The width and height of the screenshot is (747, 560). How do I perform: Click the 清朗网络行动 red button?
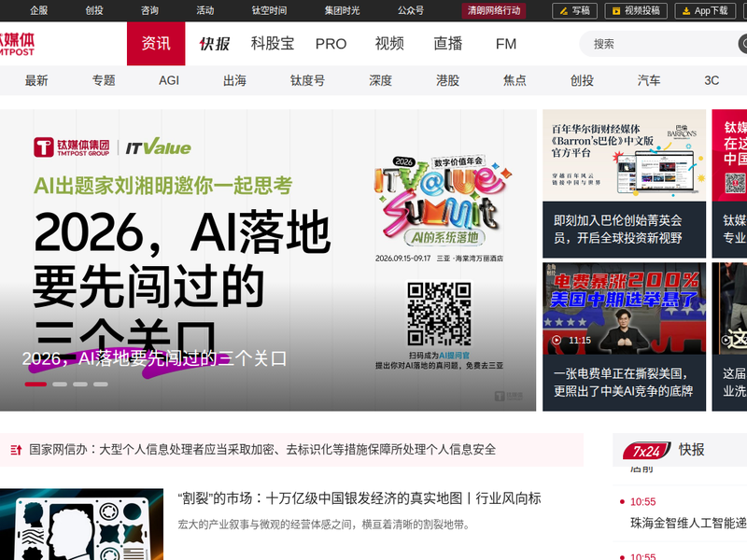coord(494,10)
